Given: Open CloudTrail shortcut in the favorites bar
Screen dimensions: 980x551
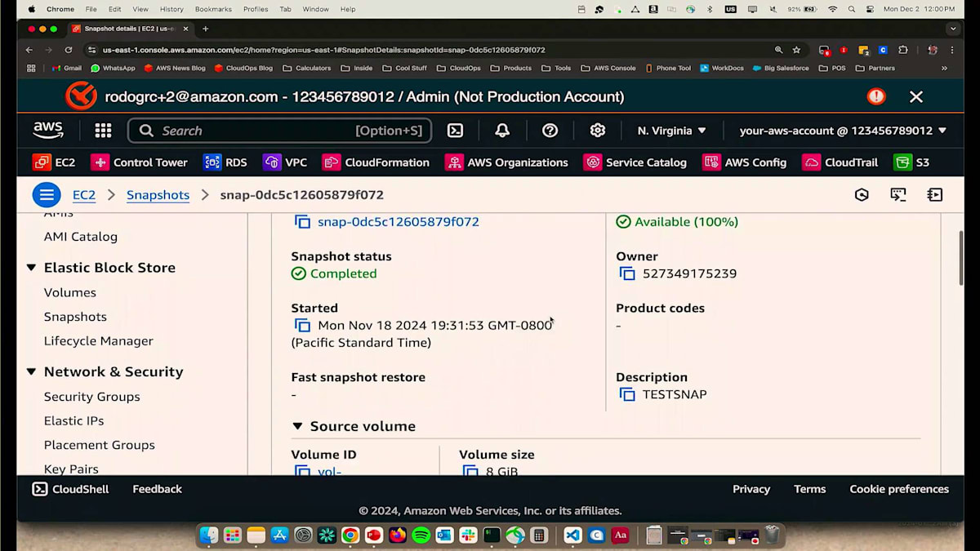Looking at the screenshot, I should [x=840, y=162].
